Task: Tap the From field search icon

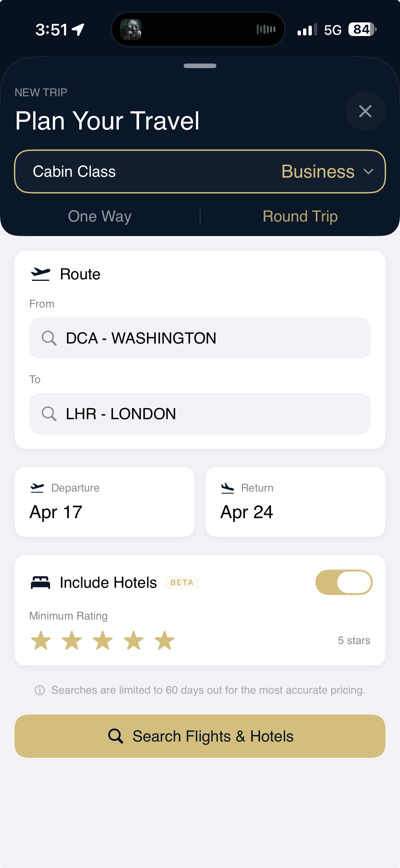Action: [49, 338]
